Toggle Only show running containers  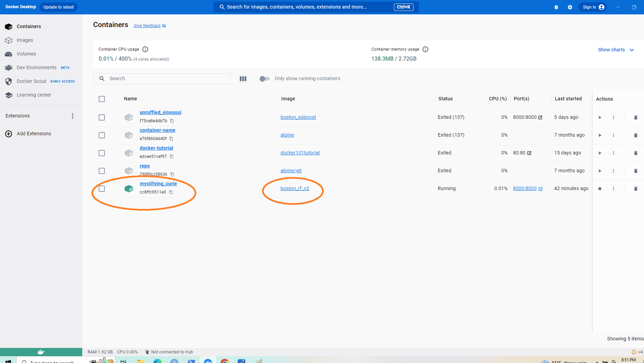[x=264, y=79]
